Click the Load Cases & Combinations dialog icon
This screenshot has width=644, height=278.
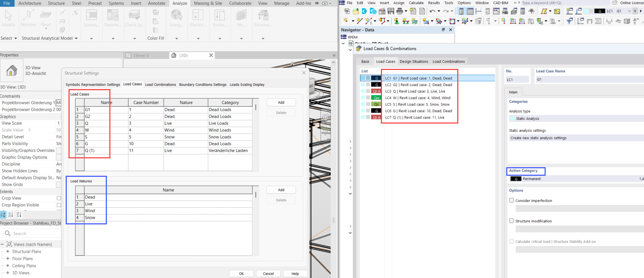(x=359, y=48)
